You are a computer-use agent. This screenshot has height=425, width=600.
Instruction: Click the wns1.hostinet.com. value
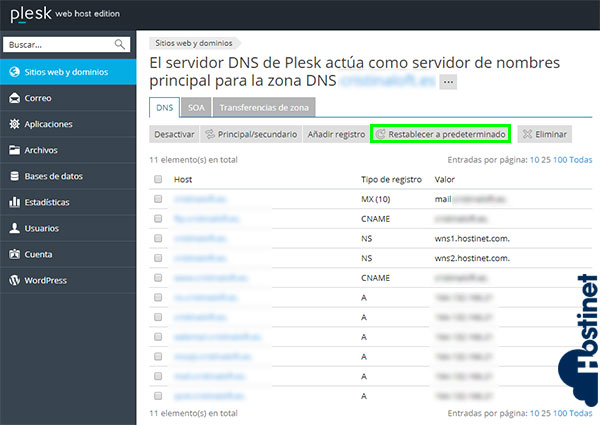[x=472, y=238]
